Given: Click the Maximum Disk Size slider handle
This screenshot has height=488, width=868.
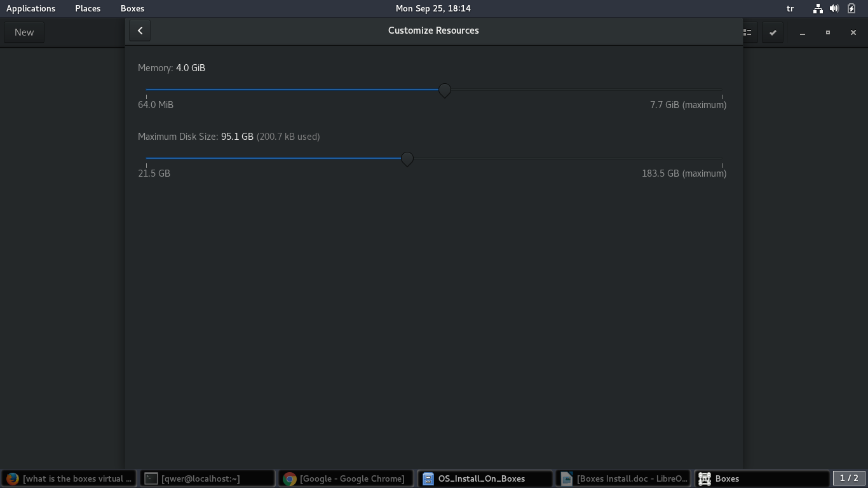Looking at the screenshot, I should click(407, 159).
